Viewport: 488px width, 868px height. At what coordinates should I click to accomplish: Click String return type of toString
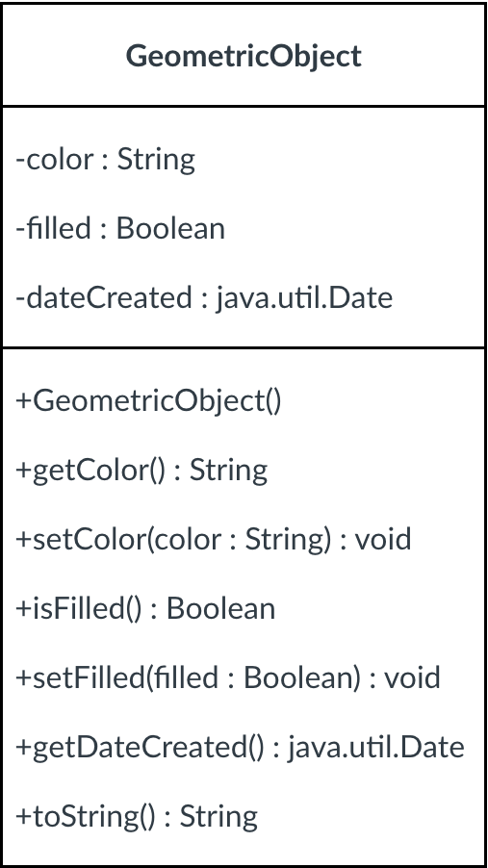pyautogui.click(x=218, y=817)
